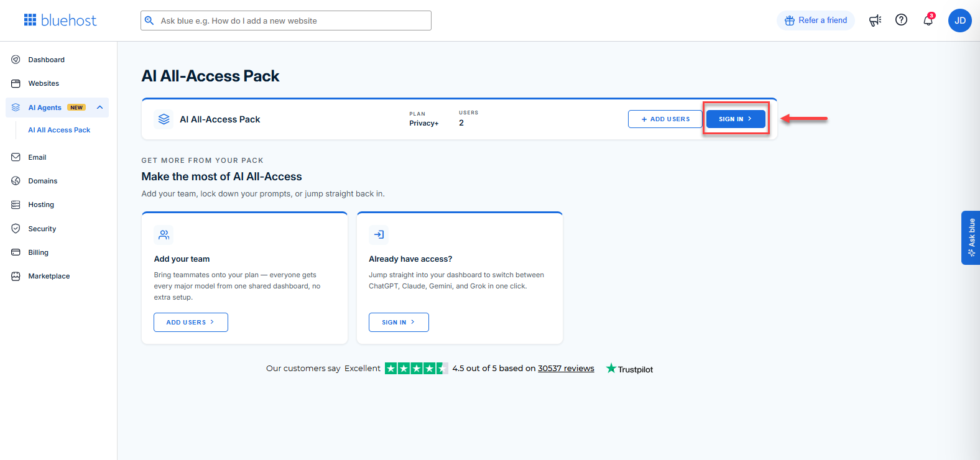Image resolution: width=980 pixels, height=460 pixels.
Task: Click the pack card layers icon
Action: tap(164, 119)
